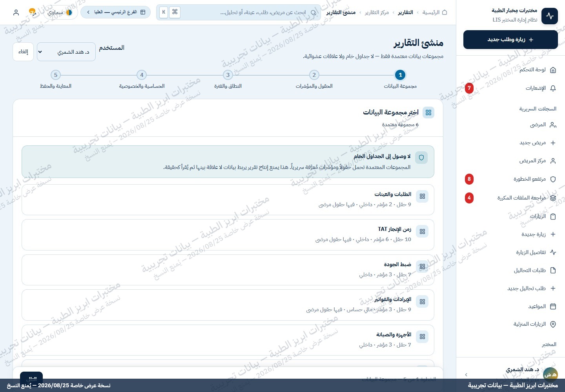This screenshot has height=392, width=565.
Task: Click the plus icon for مريض جديد
Action: point(553,143)
